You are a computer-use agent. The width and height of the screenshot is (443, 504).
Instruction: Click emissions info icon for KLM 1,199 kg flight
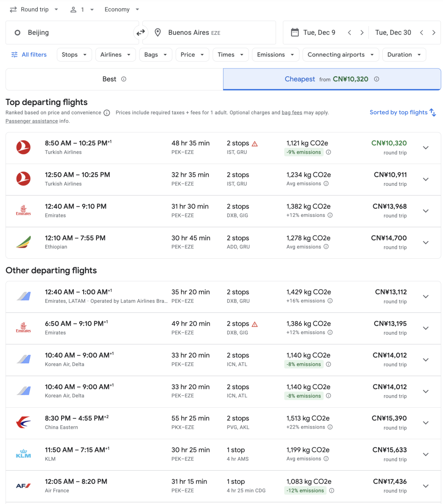click(x=326, y=459)
